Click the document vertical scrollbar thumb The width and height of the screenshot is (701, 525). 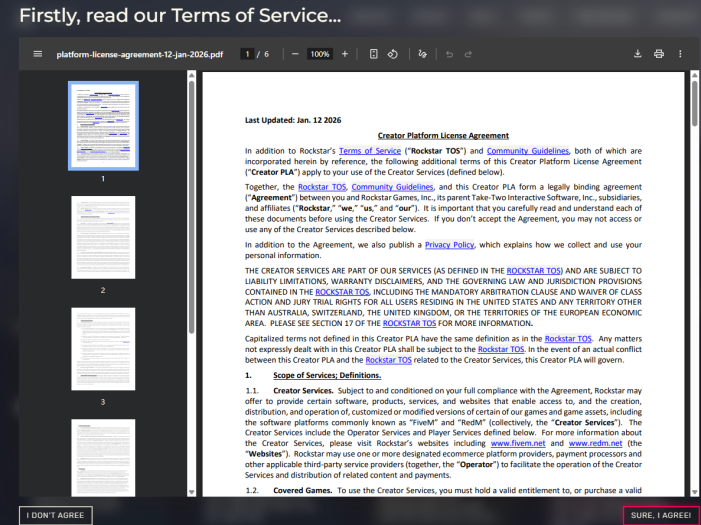point(694,103)
